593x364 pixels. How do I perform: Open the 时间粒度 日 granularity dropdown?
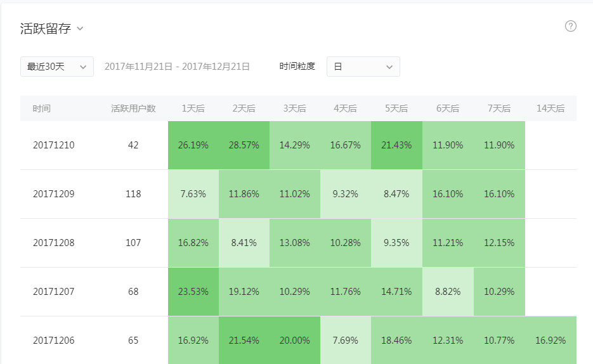click(x=363, y=67)
